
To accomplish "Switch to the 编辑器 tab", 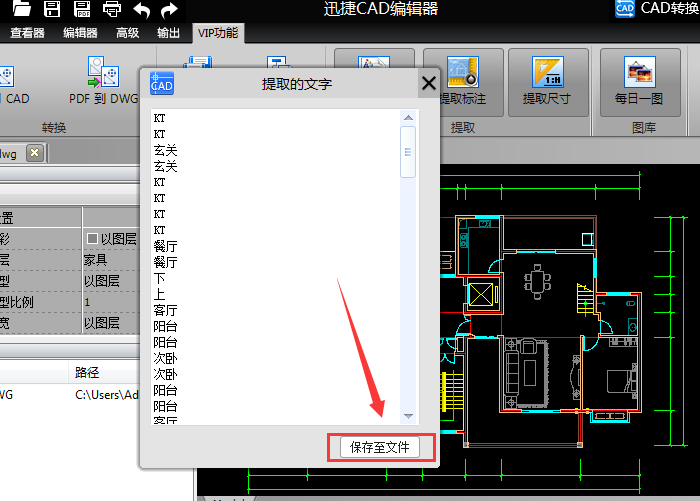I will point(80,33).
